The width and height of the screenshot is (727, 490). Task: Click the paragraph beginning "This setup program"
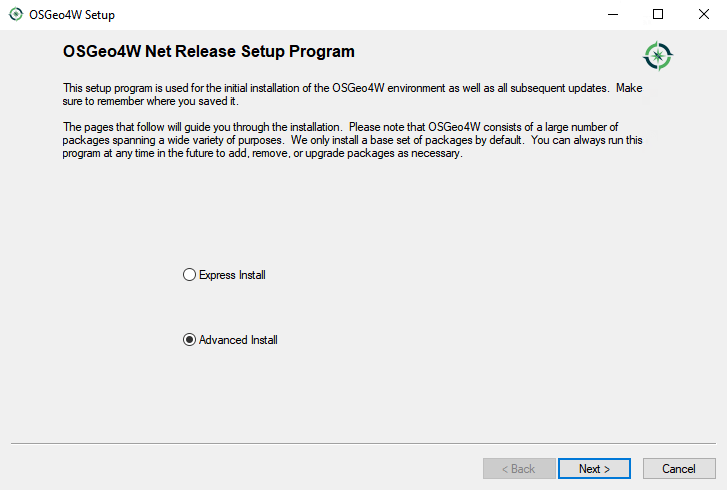point(350,94)
